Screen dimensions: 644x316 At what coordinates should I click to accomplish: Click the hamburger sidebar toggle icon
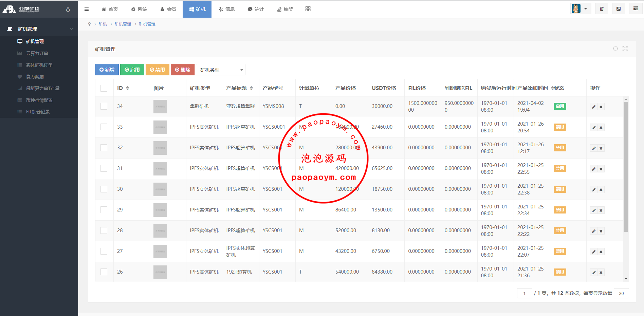[87, 9]
